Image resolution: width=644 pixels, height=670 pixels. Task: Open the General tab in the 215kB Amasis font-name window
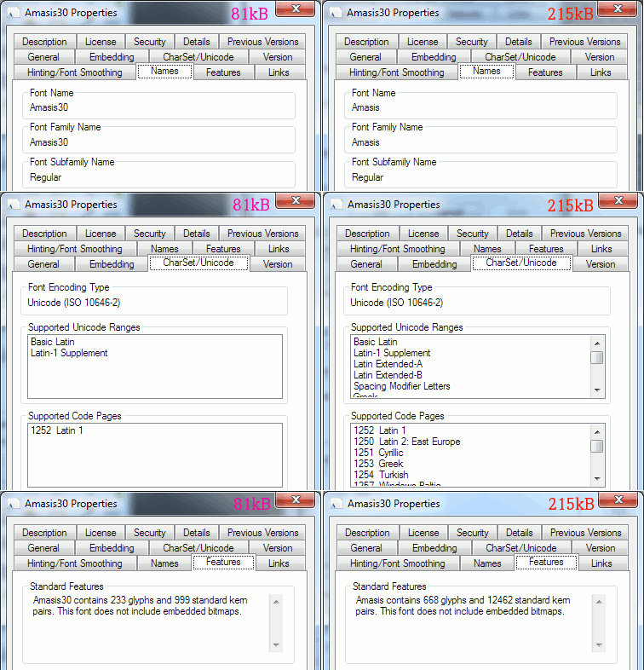point(365,57)
